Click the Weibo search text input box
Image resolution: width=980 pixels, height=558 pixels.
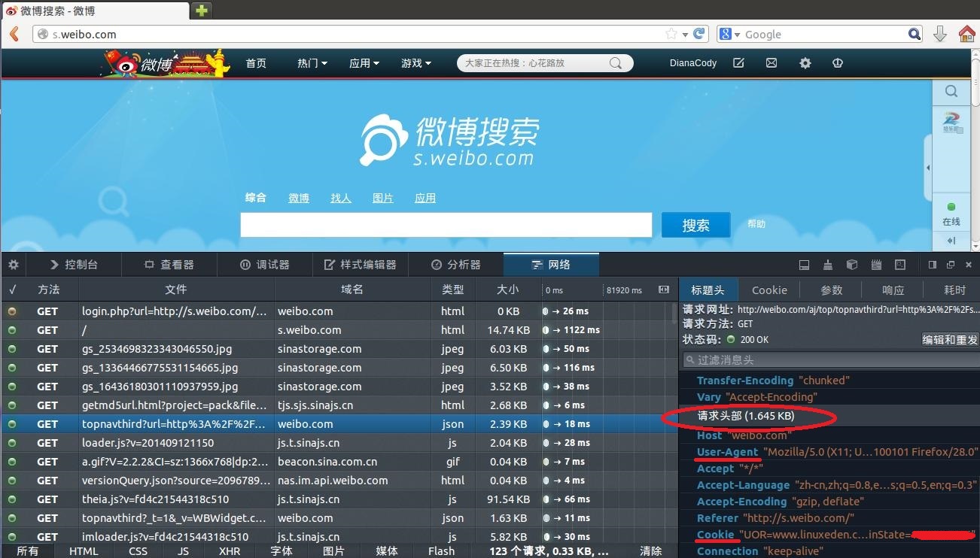pyautogui.click(x=446, y=225)
